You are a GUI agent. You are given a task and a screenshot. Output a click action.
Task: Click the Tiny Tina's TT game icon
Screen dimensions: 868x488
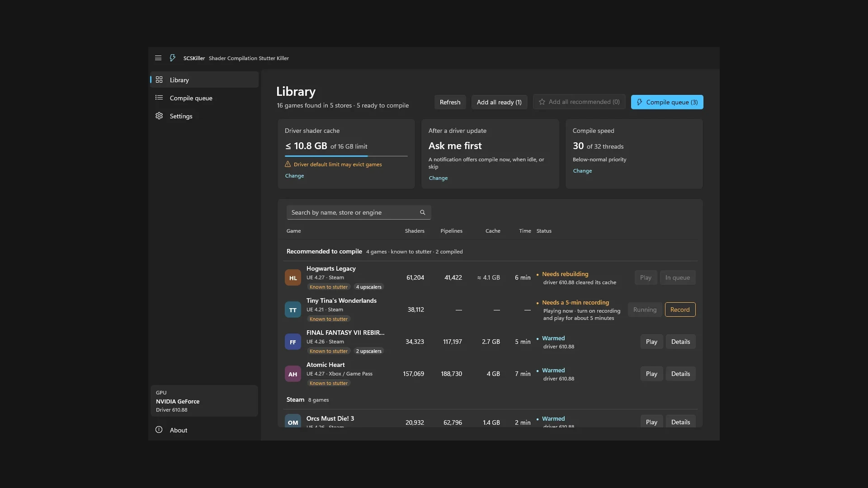tap(293, 310)
